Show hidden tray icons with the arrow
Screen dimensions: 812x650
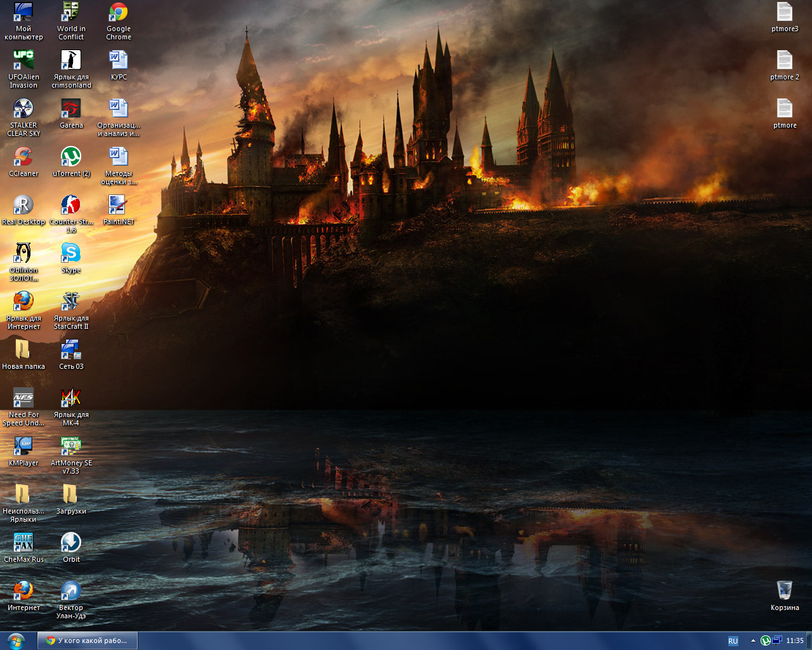point(753,640)
